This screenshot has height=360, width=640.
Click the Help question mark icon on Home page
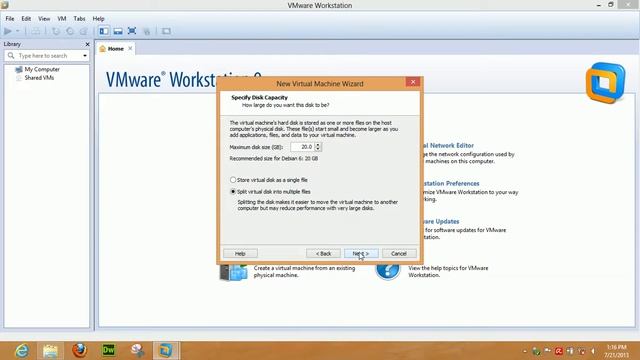(x=388, y=271)
